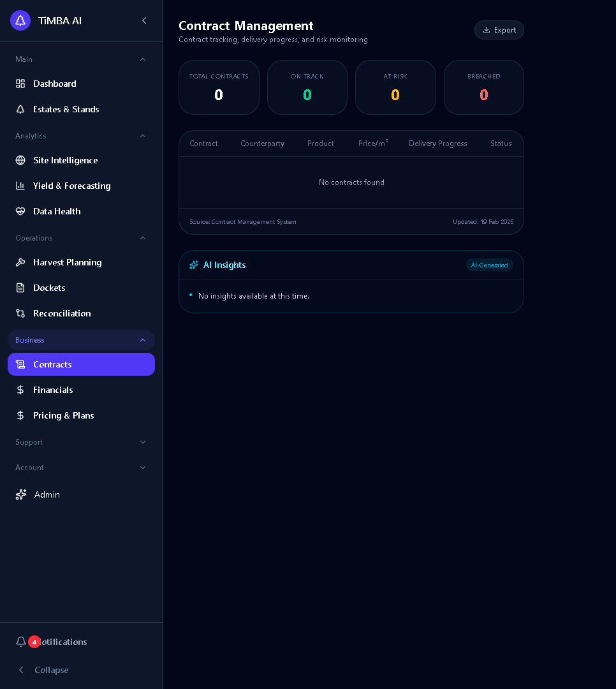Open notifications via the bell icon

(21, 642)
